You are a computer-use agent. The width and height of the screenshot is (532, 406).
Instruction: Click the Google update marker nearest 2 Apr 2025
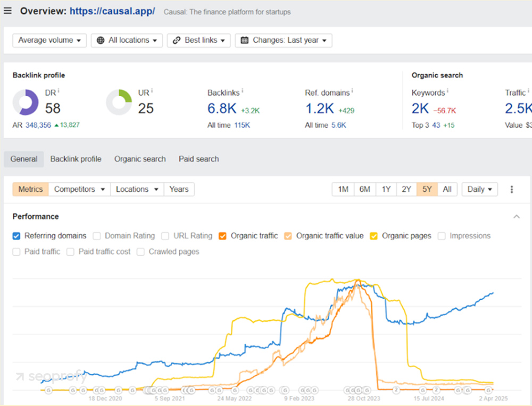pos(488,391)
